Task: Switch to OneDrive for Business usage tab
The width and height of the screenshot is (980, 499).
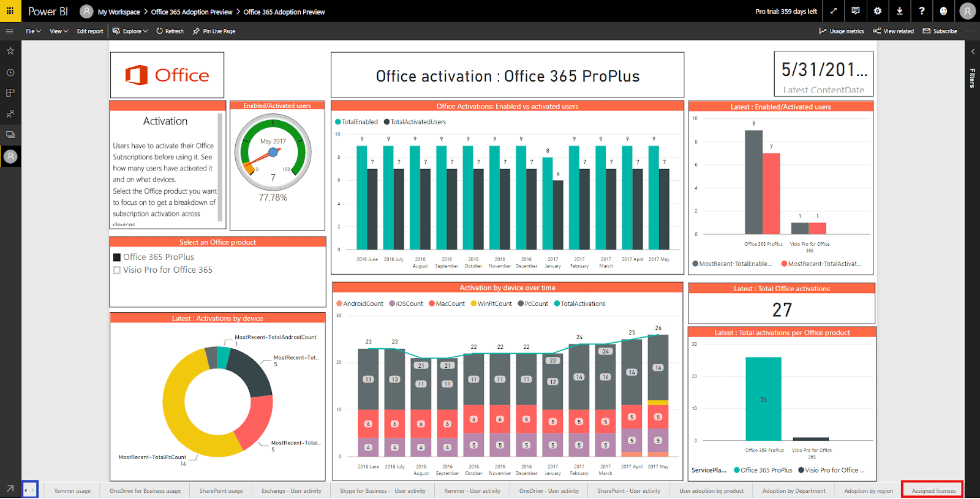Action: (x=145, y=491)
